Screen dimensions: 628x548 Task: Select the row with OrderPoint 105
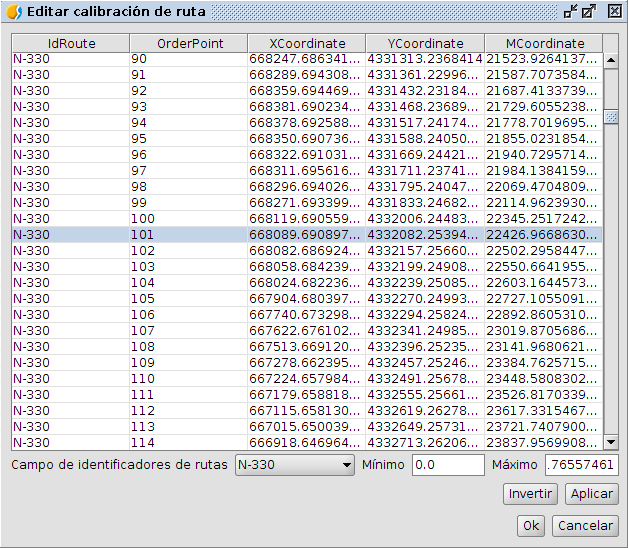[x=188, y=298]
